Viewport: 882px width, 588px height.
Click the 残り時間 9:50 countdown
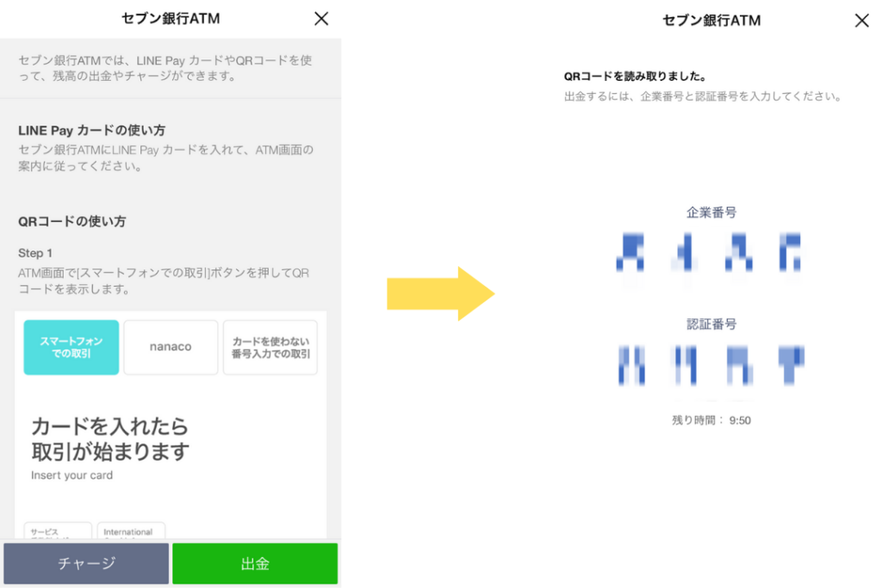(711, 420)
